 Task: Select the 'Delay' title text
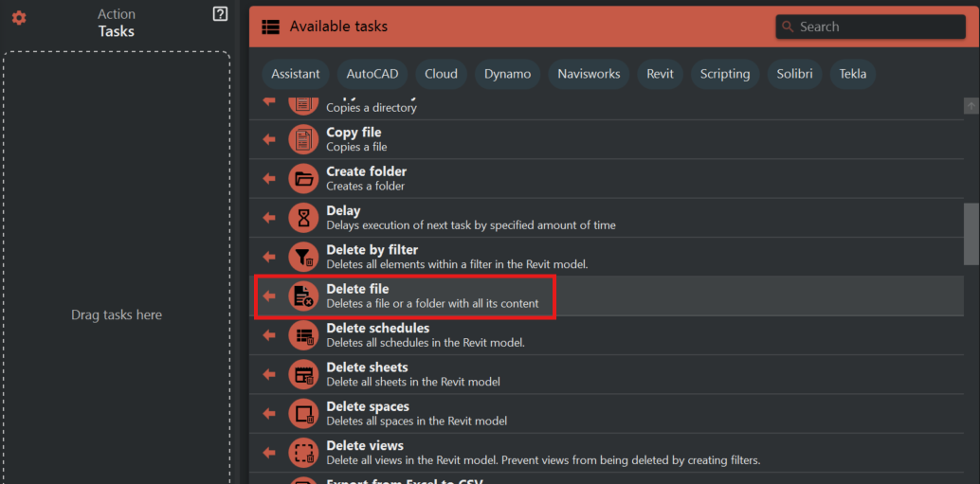343,211
